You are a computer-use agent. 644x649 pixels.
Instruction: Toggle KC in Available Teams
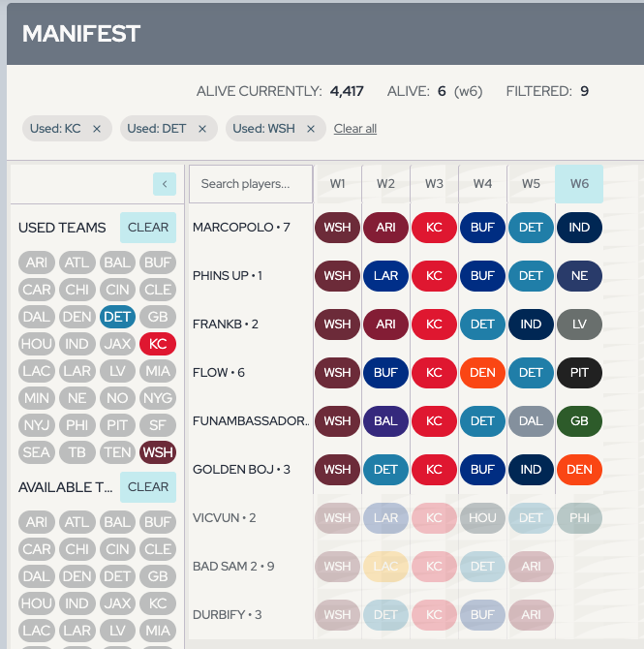[x=158, y=603]
